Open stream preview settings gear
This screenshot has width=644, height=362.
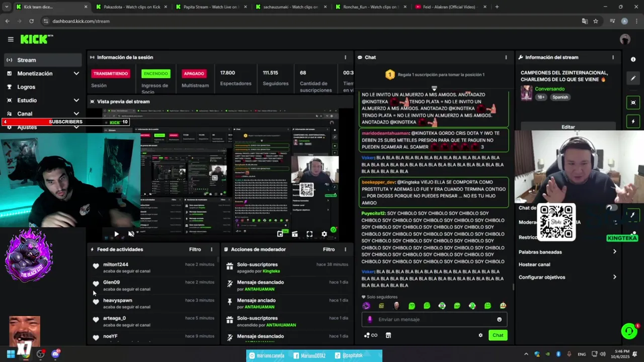point(324,234)
